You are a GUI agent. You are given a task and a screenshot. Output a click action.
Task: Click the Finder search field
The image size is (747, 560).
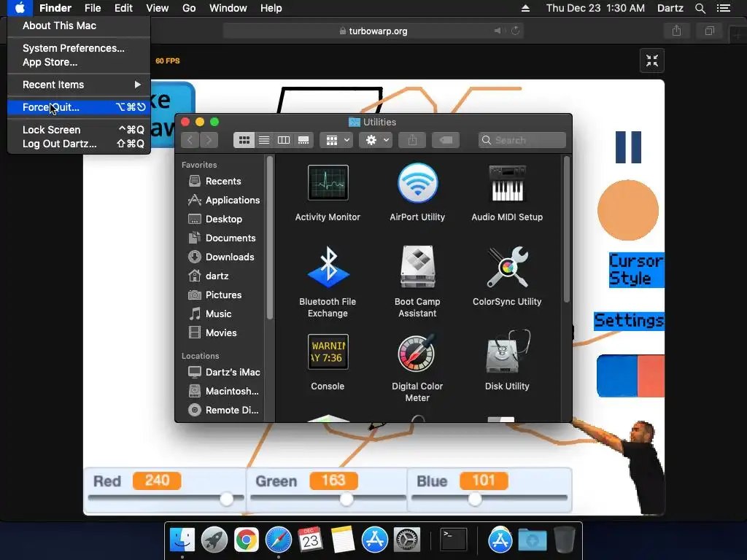click(x=522, y=140)
